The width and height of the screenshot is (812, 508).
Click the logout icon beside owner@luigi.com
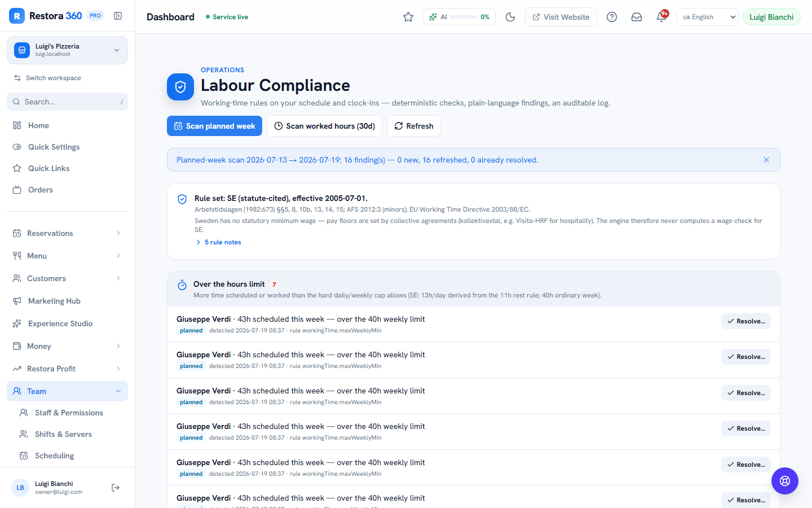click(x=116, y=488)
